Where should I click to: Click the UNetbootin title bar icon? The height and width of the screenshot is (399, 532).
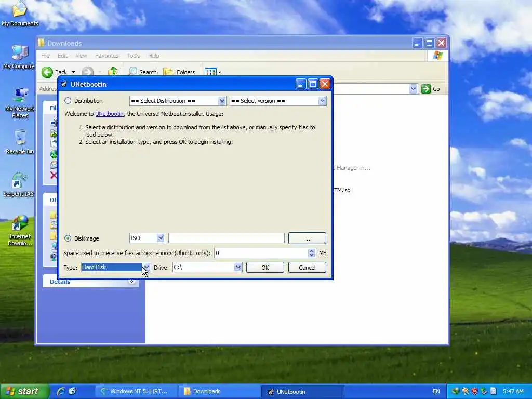coord(64,84)
